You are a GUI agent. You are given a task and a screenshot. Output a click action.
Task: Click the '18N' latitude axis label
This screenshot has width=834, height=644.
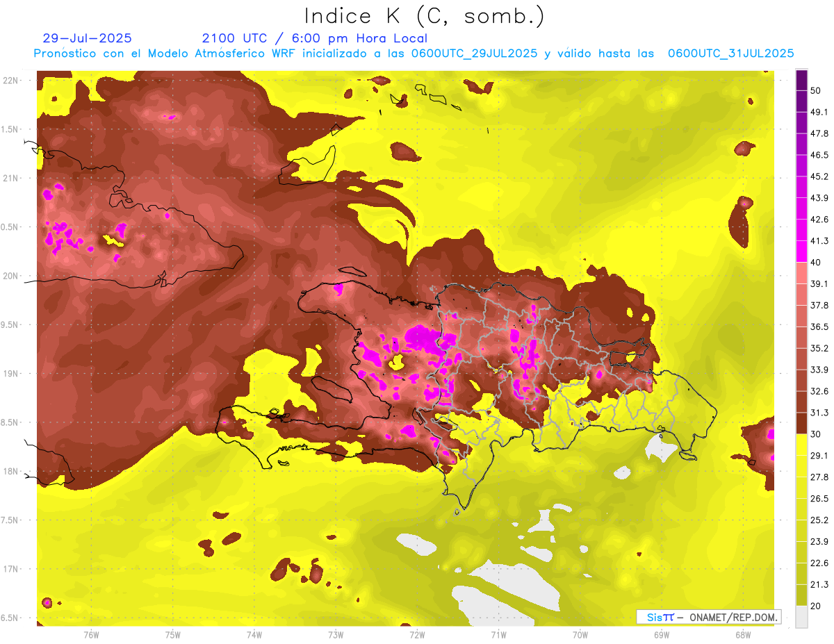tap(10, 471)
